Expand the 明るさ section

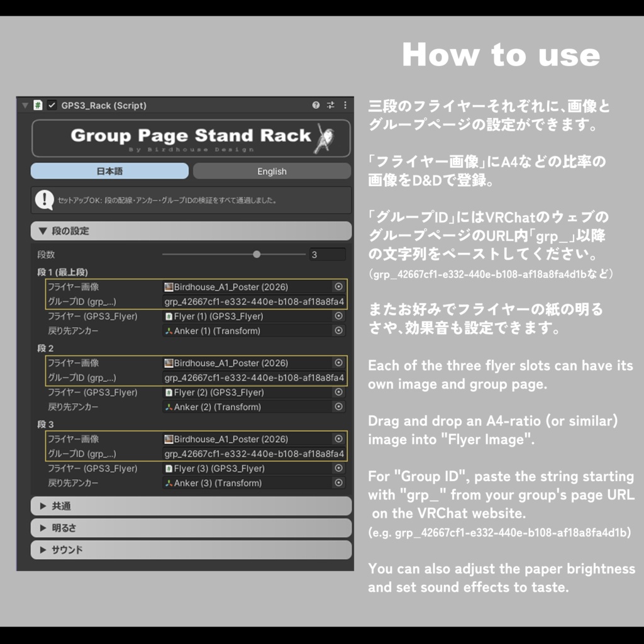tap(191, 528)
